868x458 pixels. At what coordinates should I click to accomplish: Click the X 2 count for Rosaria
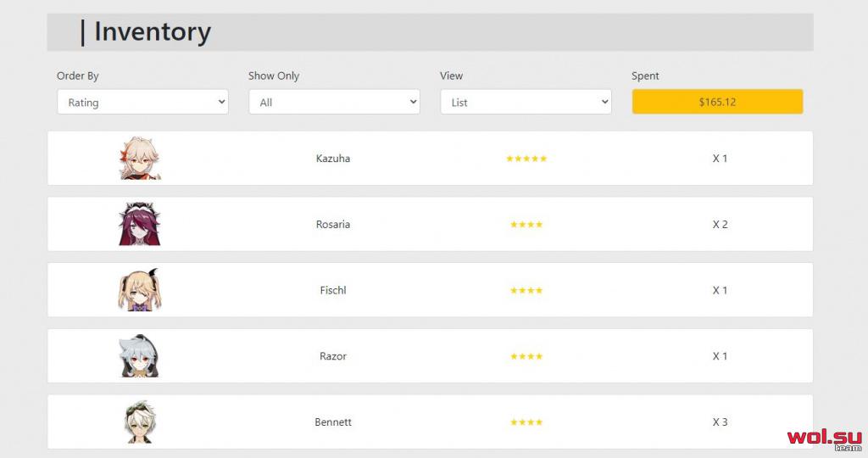721,224
